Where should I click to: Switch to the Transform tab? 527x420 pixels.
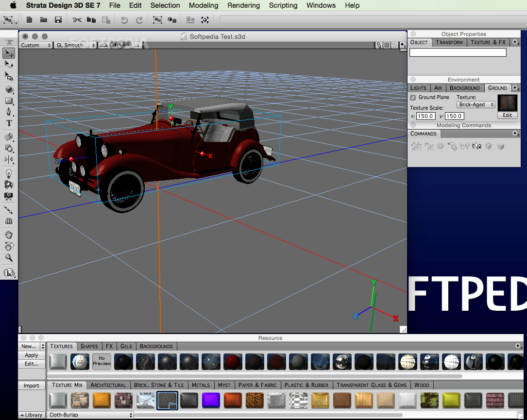point(449,42)
